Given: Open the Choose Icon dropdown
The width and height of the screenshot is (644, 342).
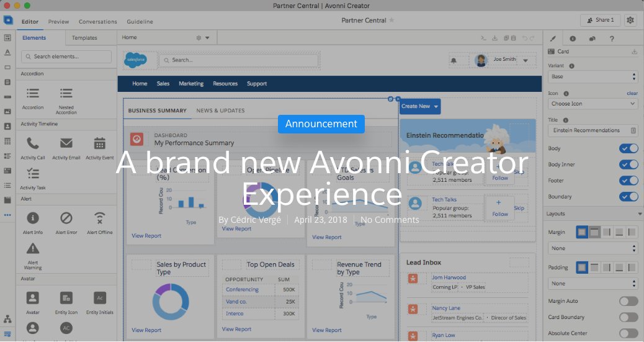Looking at the screenshot, I should click(x=593, y=104).
